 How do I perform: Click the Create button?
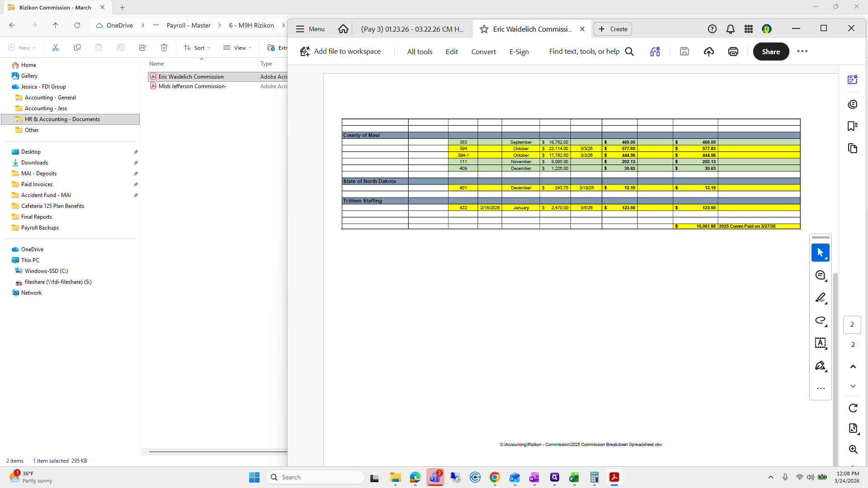(x=613, y=29)
